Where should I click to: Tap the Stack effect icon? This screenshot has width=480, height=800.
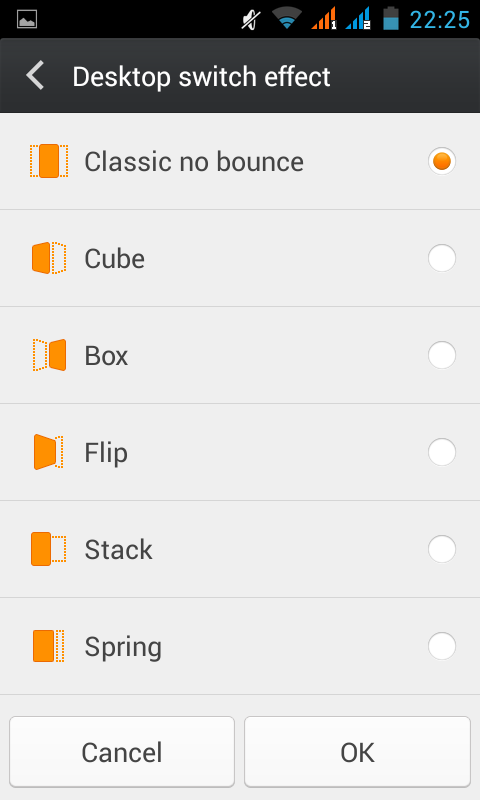click(48, 549)
